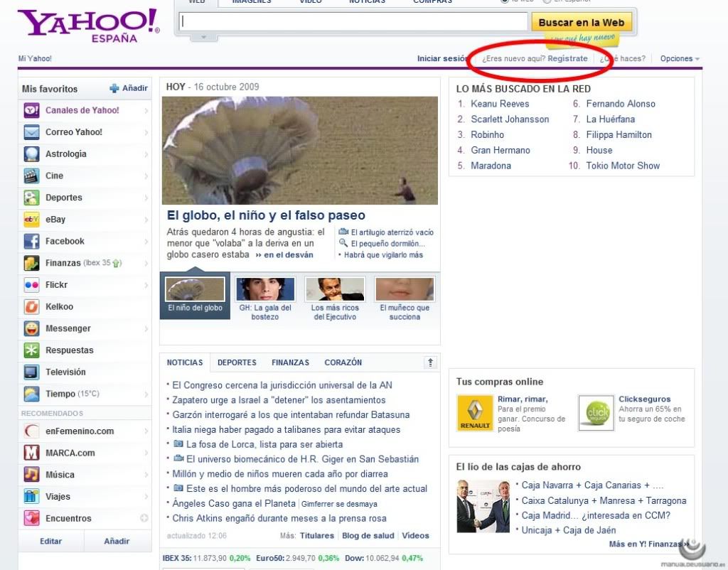
Task: Open the Correo Yahoo! envelope icon
Action: [31, 132]
